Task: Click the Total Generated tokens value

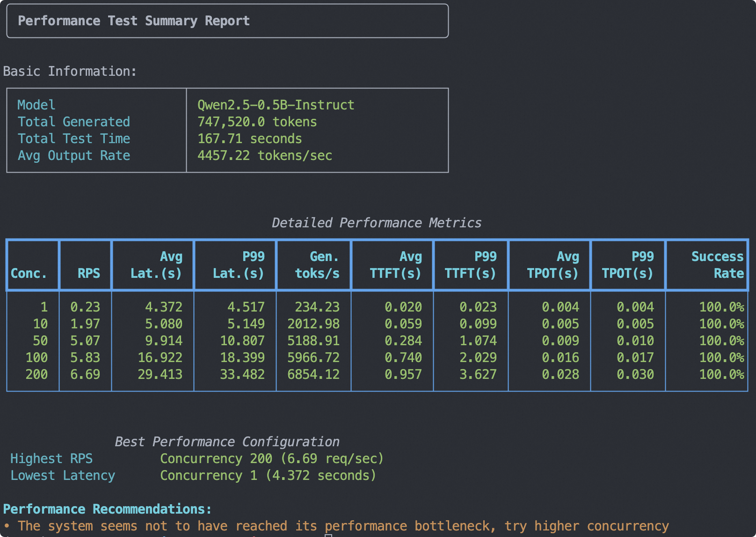Action: 257,122
